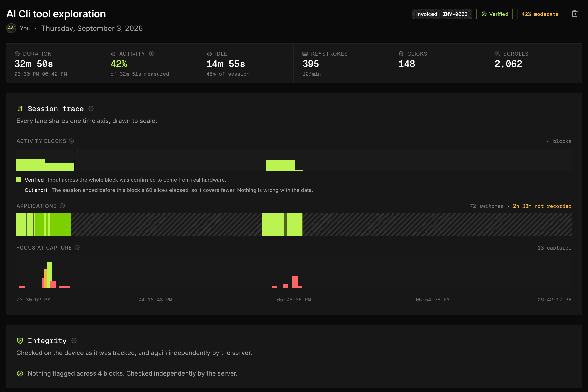Click the '2,062' scrolls value
The height and width of the screenshot is (392, 588).
508,64
